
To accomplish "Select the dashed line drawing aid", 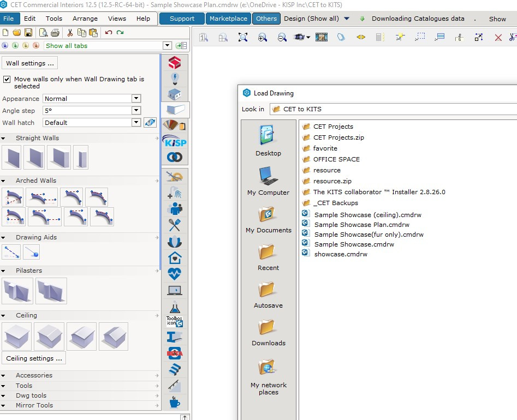I will (x=11, y=253).
